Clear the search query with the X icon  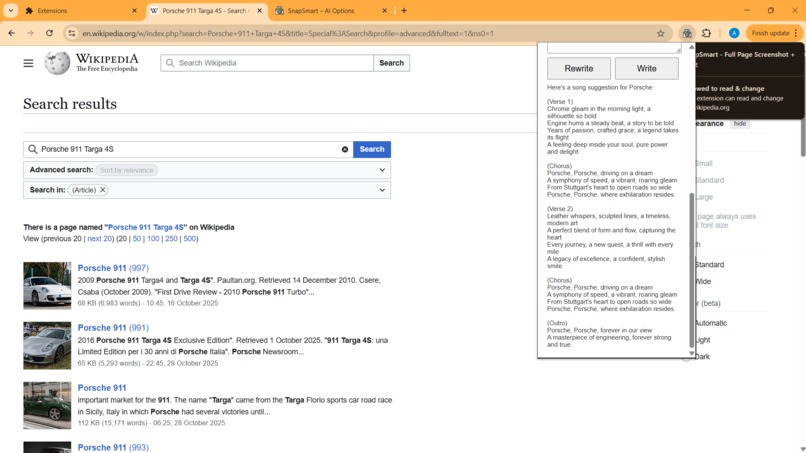tap(345, 149)
